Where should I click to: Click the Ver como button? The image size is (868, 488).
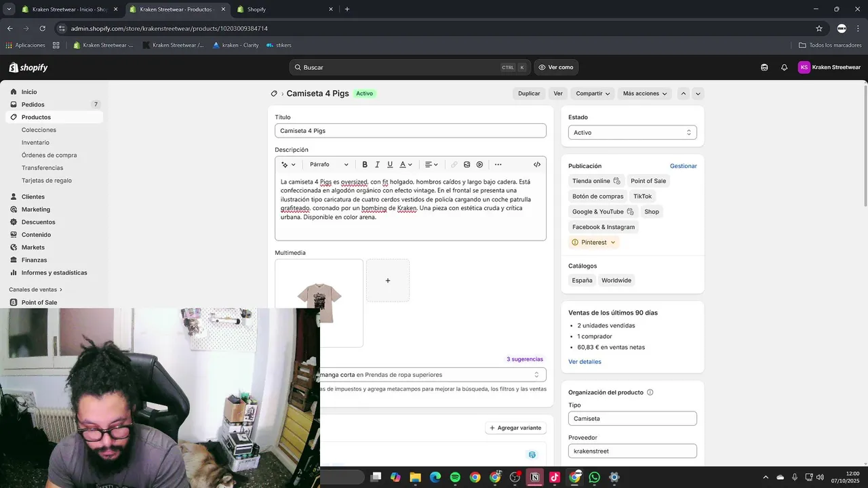(x=556, y=68)
